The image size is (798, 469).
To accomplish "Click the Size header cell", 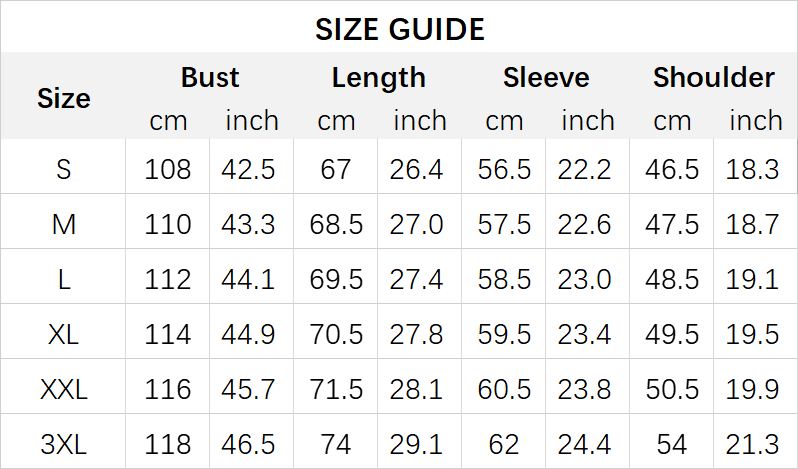I will (64, 98).
